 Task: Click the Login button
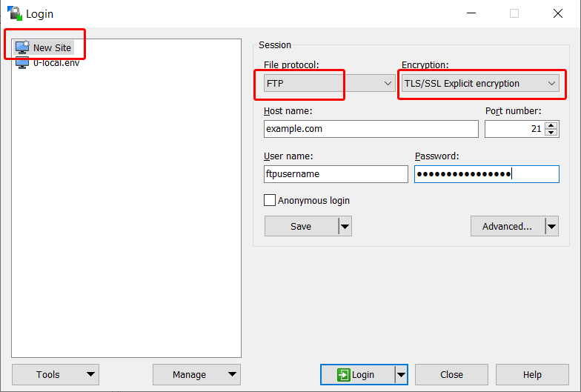pyautogui.click(x=357, y=375)
